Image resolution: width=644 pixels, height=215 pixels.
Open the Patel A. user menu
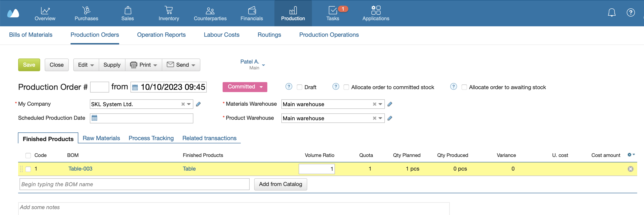(252, 64)
